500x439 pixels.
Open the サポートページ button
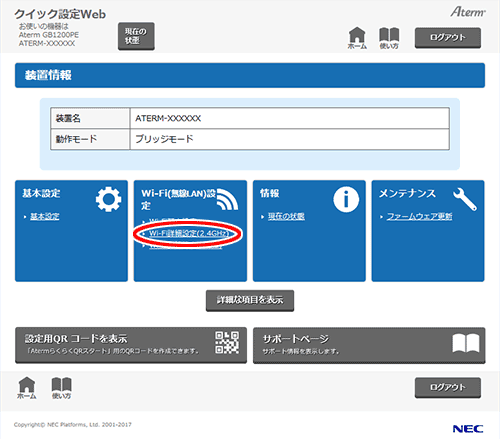369,345
